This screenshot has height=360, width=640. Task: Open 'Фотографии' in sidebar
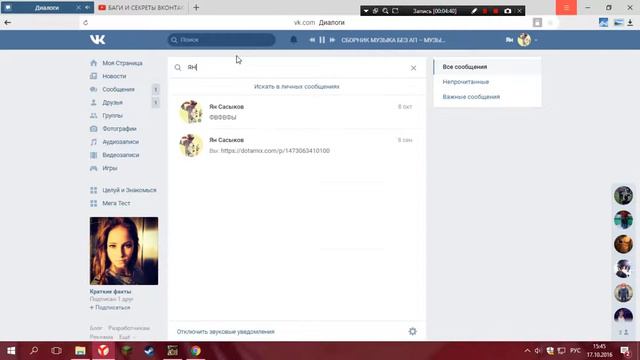pyautogui.click(x=119, y=129)
